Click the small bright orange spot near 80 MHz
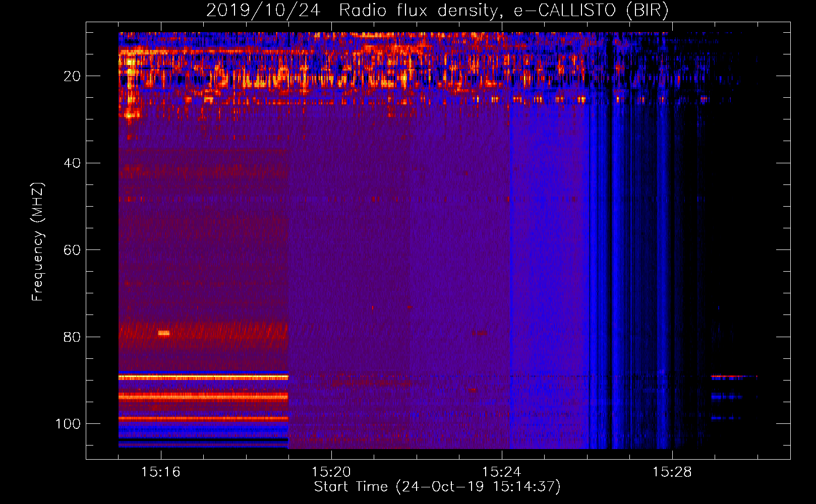Screen dimensions: 816x504 click(163, 333)
